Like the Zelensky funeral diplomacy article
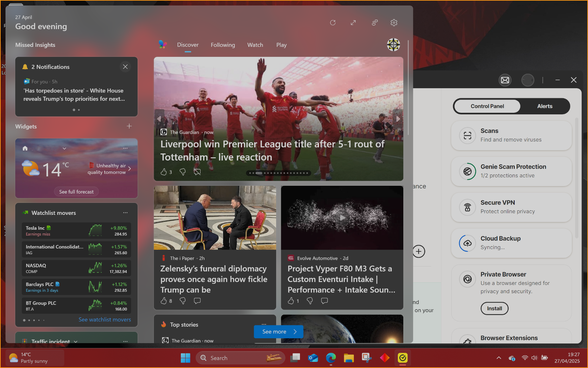Viewport: 588px width, 368px height. click(164, 301)
